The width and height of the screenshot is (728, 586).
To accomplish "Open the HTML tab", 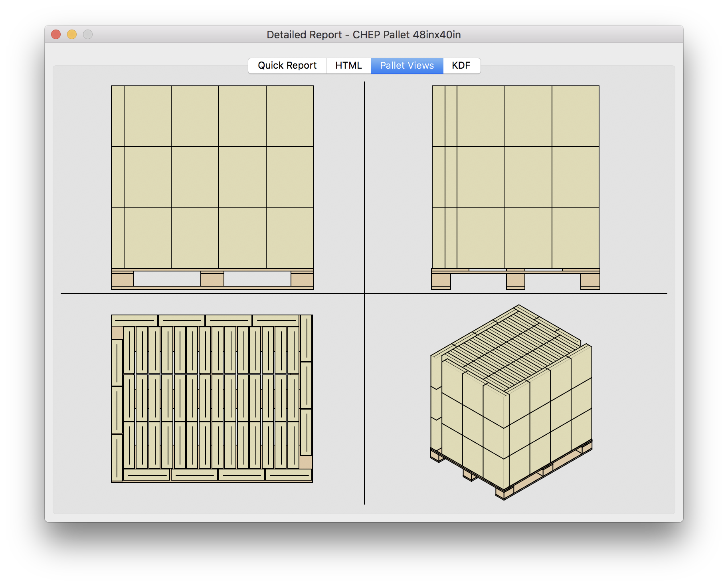I will (348, 65).
